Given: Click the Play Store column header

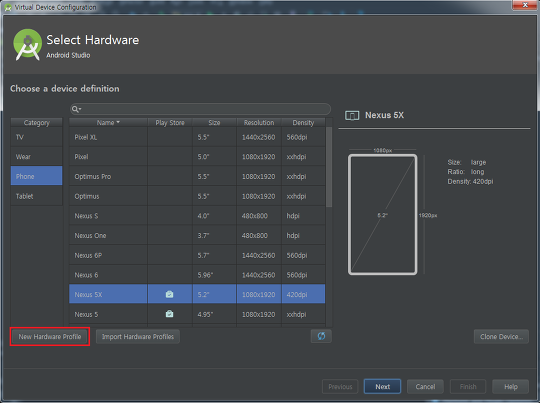Looking at the screenshot, I should [x=170, y=123].
